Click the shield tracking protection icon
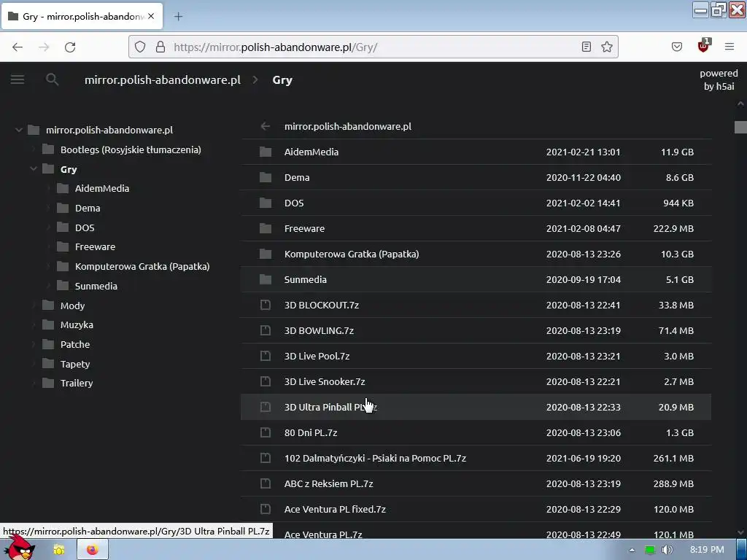 pos(139,47)
